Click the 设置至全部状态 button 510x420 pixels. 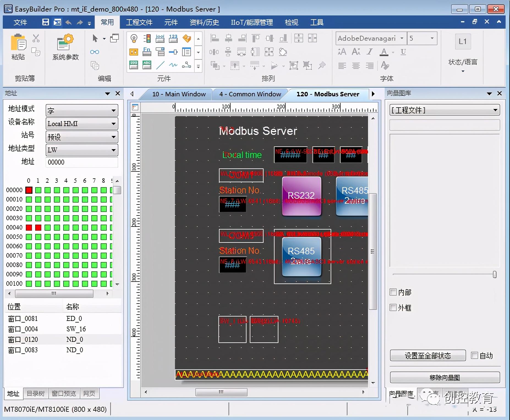tap(428, 356)
